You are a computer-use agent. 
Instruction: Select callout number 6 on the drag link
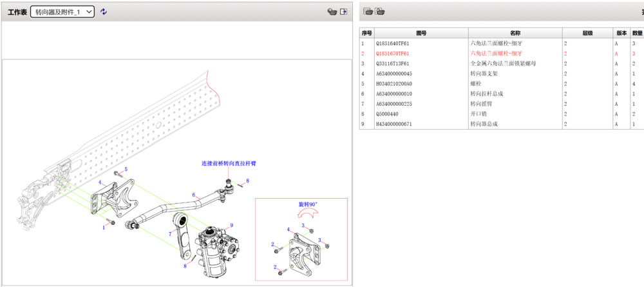click(x=193, y=194)
